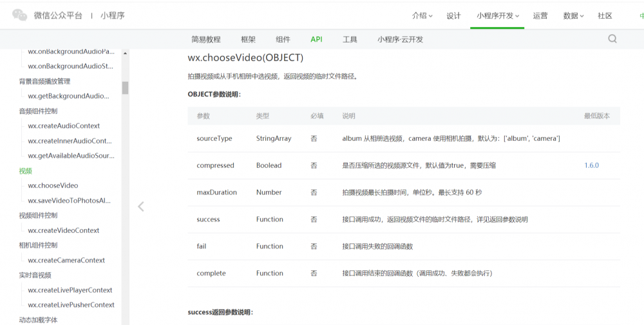Click the 参数 column header
644x325 pixels.
204,116
